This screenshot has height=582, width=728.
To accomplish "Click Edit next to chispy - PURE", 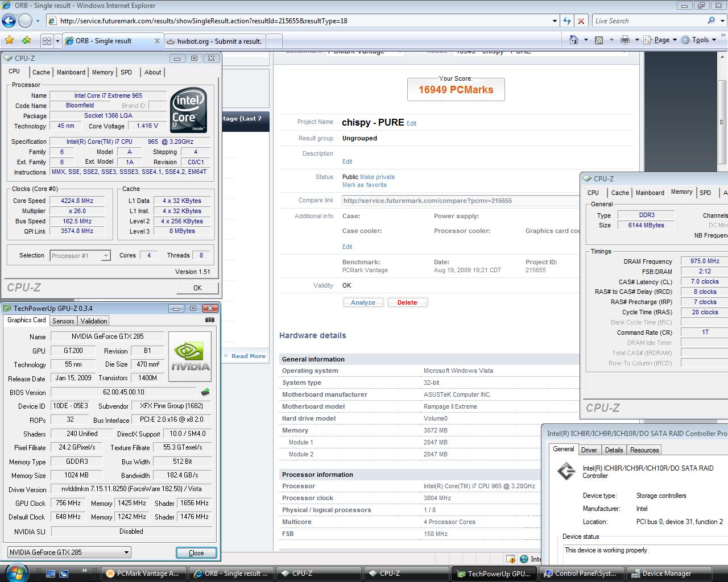I will coord(411,123).
